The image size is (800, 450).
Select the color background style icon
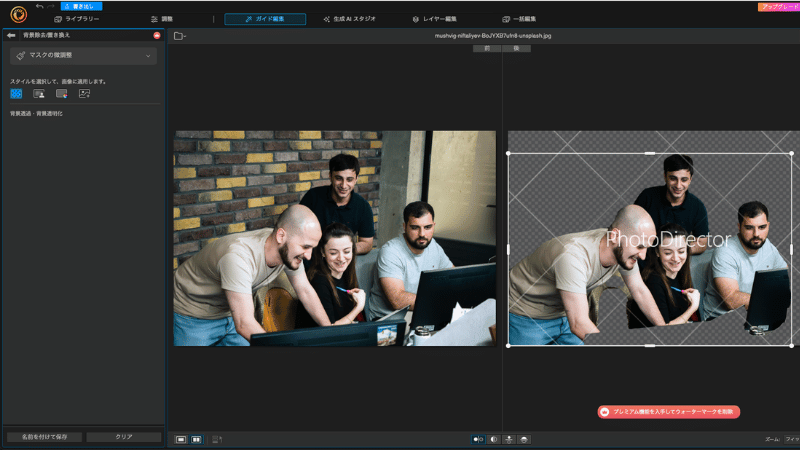[x=62, y=94]
